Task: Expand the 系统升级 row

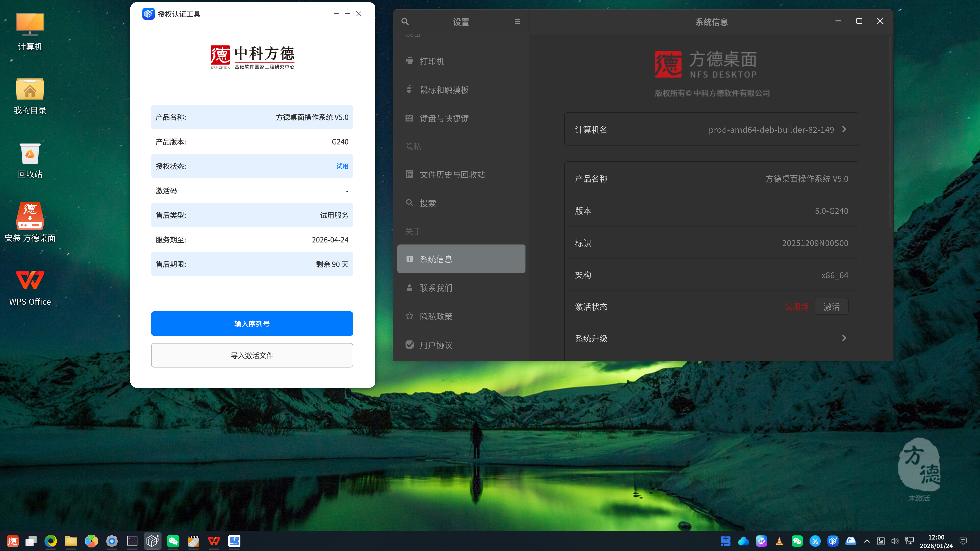Action: 844,338
